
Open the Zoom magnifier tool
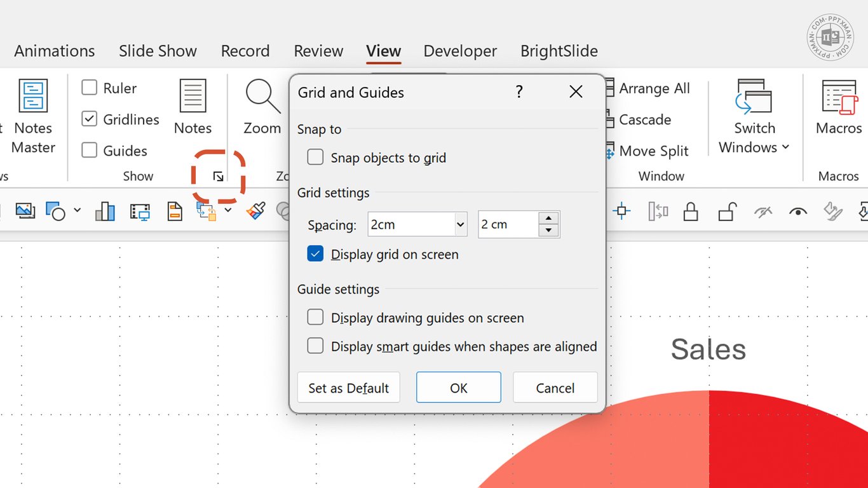262,107
